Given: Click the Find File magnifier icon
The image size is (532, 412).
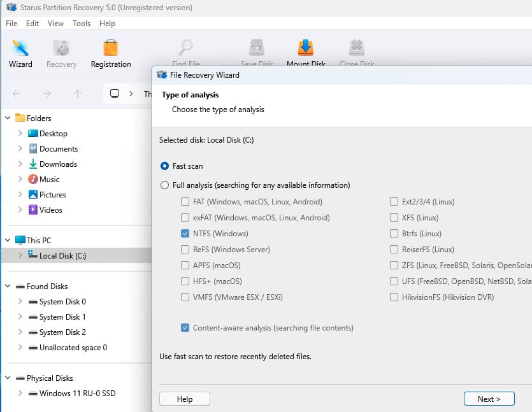Looking at the screenshot, I should click(185, 48).
